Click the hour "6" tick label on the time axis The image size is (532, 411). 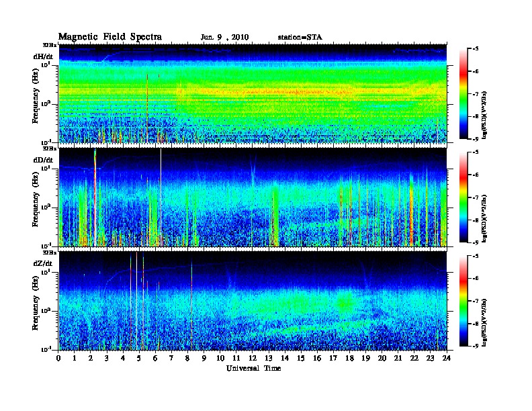pos(155,358)
